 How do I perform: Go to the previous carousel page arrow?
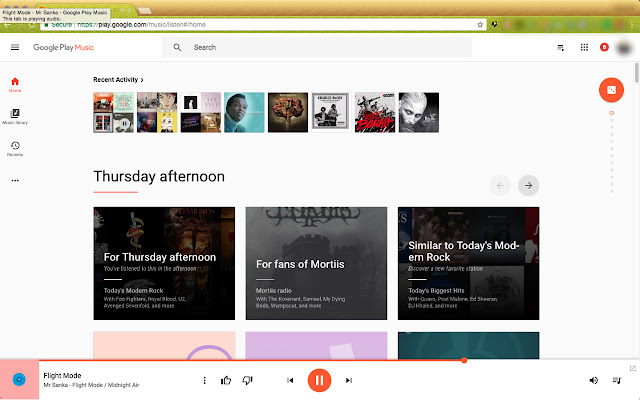500,186
